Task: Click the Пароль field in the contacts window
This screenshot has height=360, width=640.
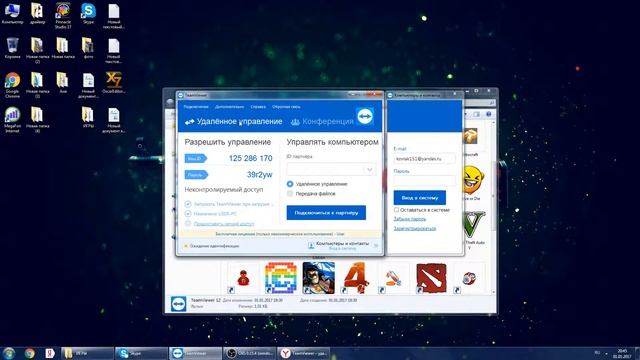Action: coord(424,180)
